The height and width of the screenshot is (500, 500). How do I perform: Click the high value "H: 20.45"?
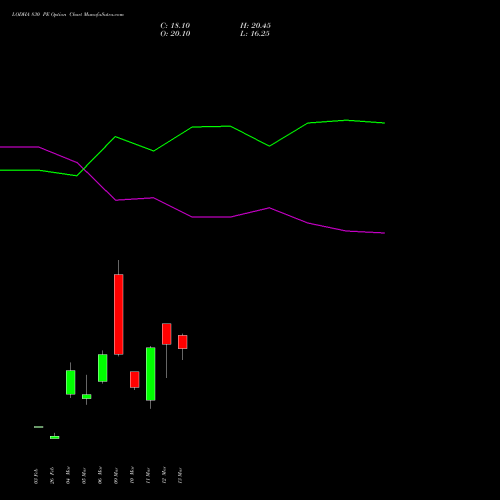(x=255, y=26)
